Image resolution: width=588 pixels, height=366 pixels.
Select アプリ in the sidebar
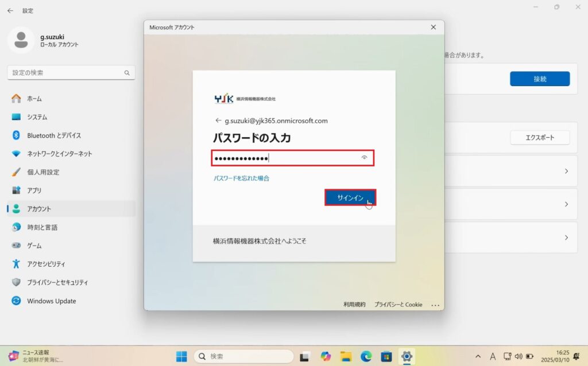tap(71, 190)
